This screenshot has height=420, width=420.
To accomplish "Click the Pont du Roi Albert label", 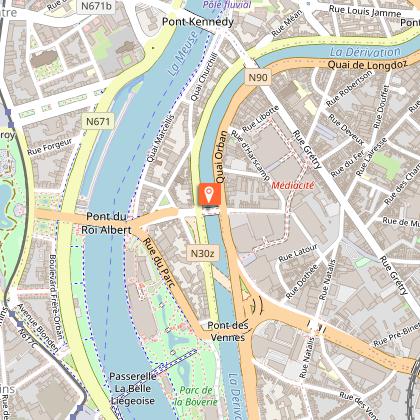I will click(106, 223).
